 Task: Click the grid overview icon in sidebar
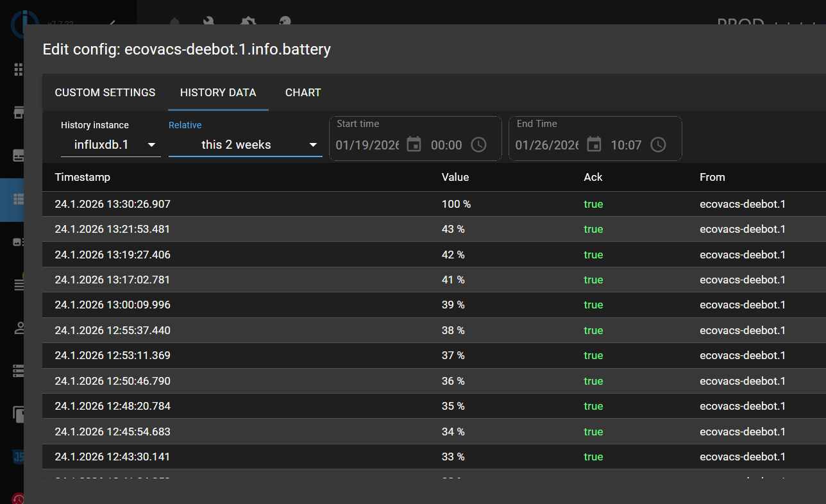[19, 69]
